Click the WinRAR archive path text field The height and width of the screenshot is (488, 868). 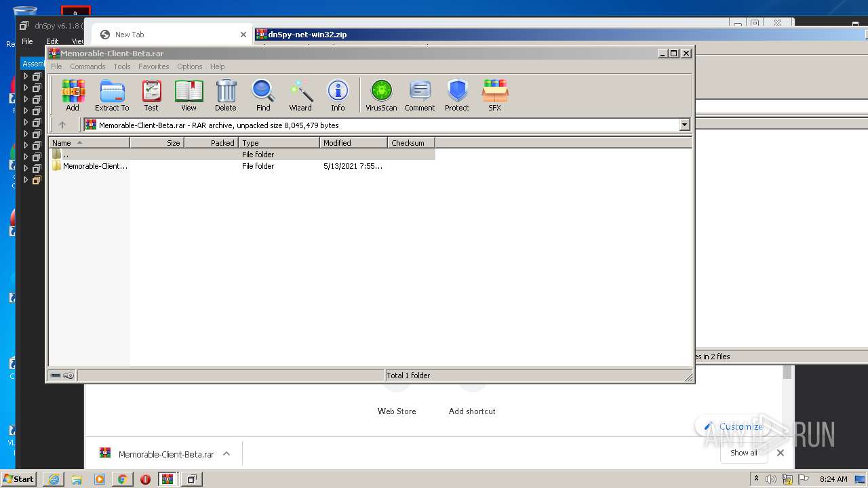pos(381,125)
